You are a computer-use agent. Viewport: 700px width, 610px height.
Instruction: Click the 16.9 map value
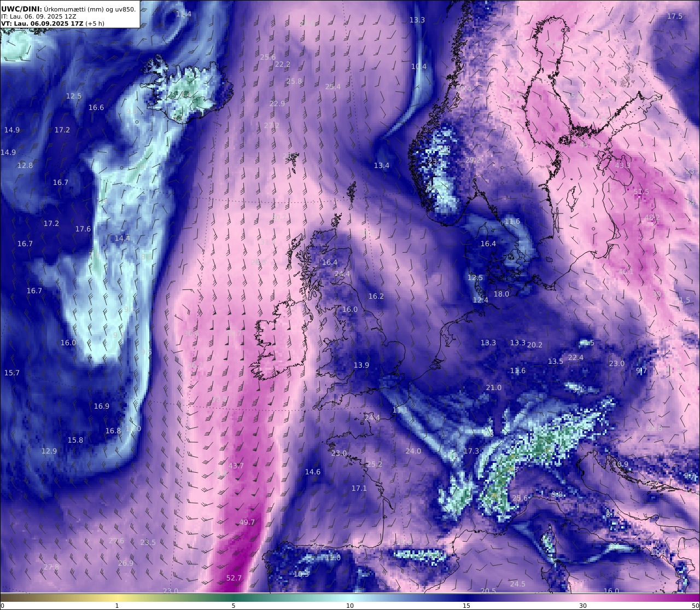102,406
